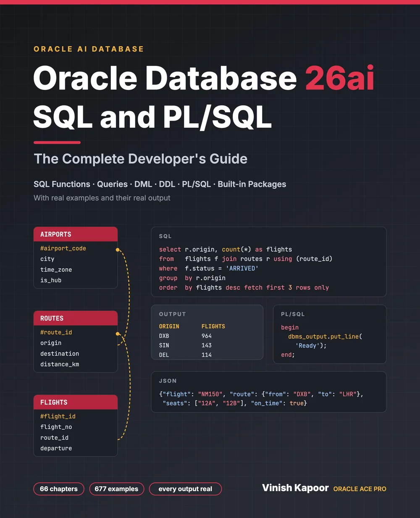Click the "NM150" value in JSON panel

(211, 394)
